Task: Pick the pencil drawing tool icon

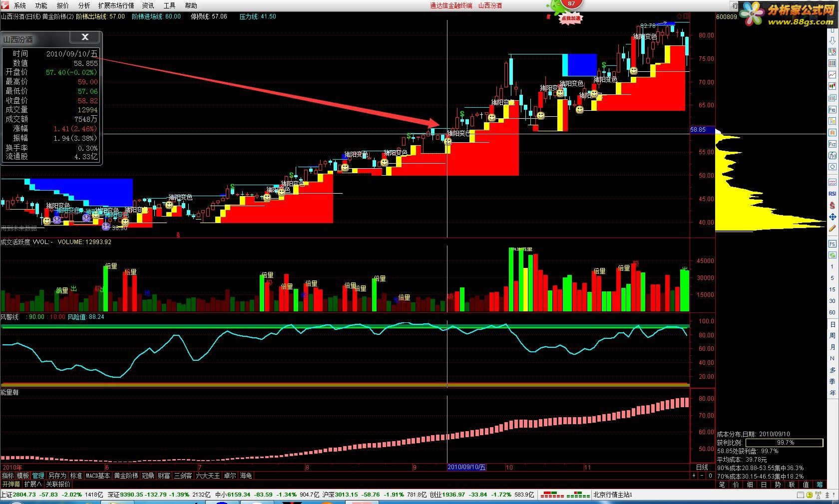Action: tap(833, 229)
